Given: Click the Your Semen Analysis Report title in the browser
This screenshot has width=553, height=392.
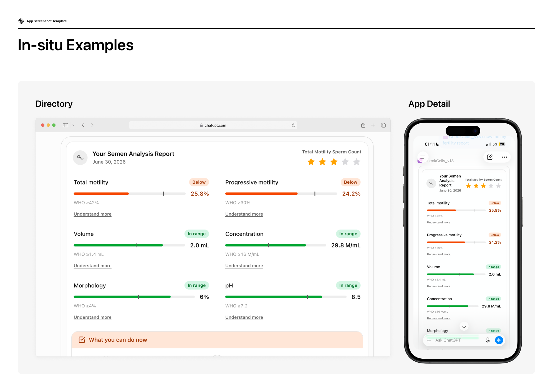Looking at the screenshot, I should [x=133, y=154].
